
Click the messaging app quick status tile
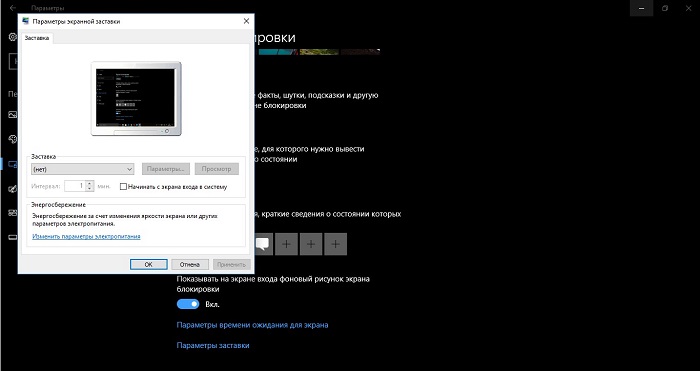click(x=263, y=244)
